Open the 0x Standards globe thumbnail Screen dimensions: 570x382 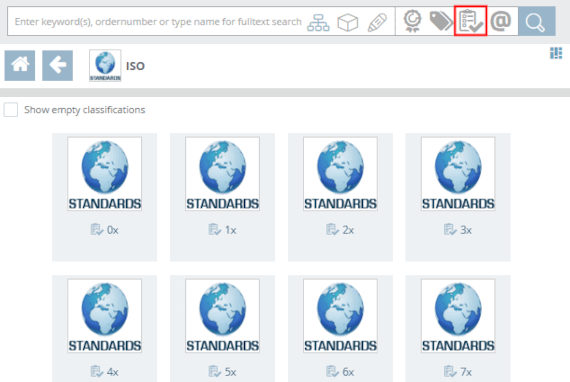point(105,174)
